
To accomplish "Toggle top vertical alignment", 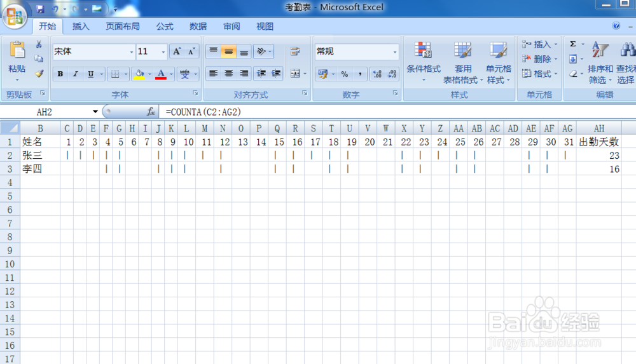I will coord(213,51).
